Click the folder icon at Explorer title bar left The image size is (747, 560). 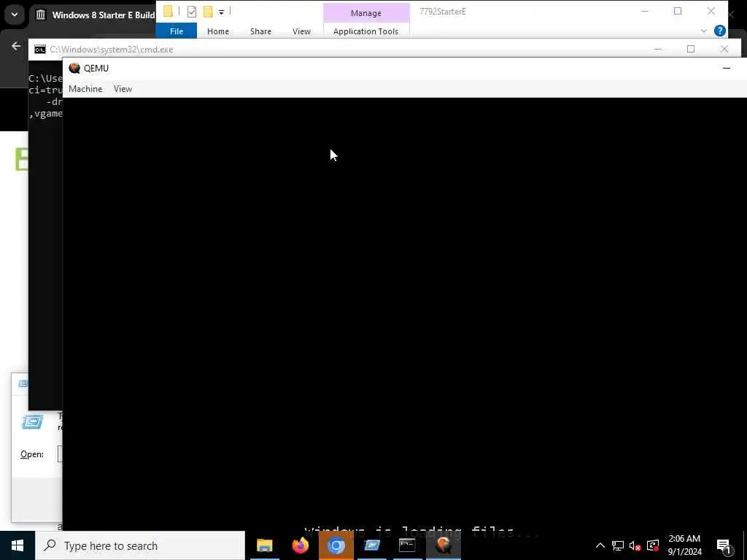[168, 12]
